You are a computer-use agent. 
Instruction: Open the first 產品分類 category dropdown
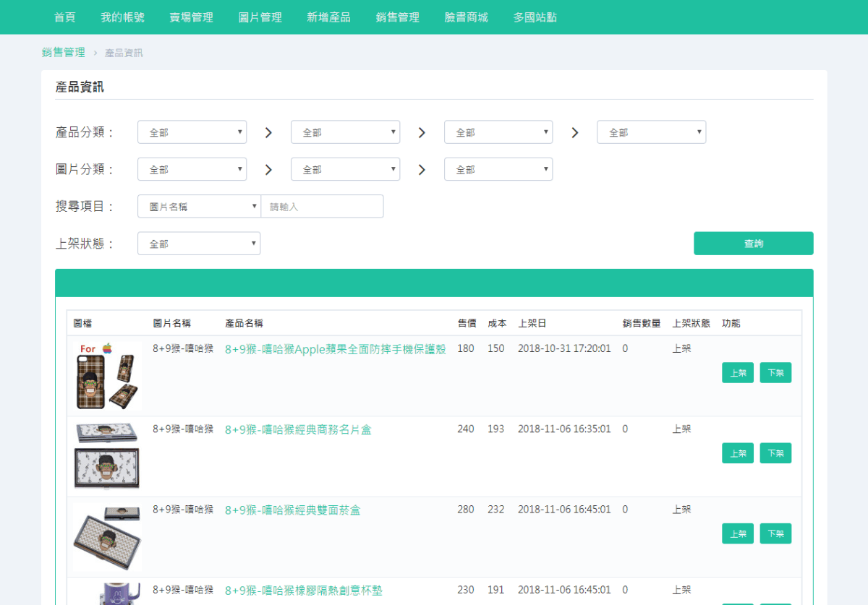pos(192,132)
